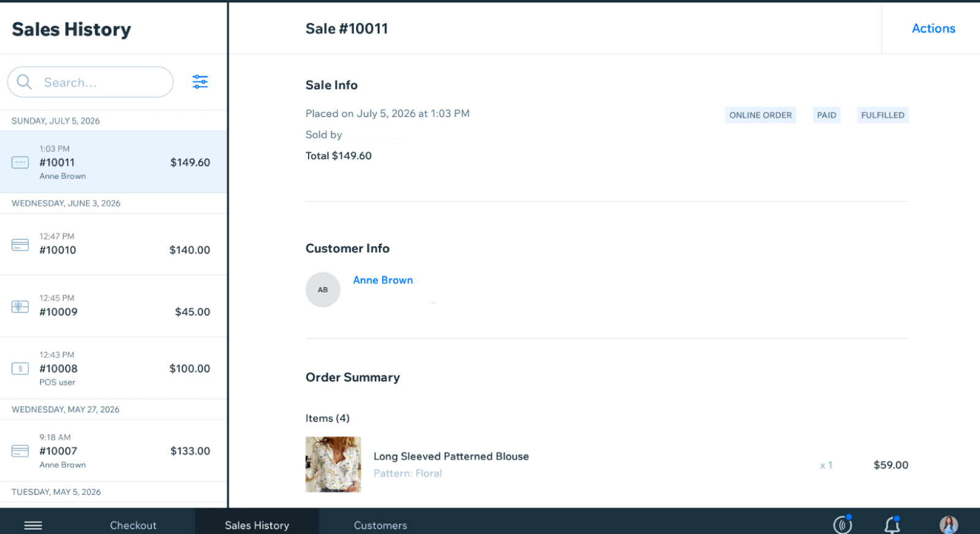
Task: Click the x 1 item quantity
Action: (826, 465)
